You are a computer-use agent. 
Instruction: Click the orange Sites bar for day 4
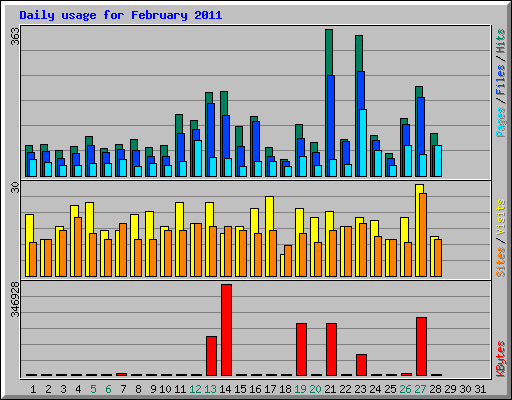(x=78, y=247)
